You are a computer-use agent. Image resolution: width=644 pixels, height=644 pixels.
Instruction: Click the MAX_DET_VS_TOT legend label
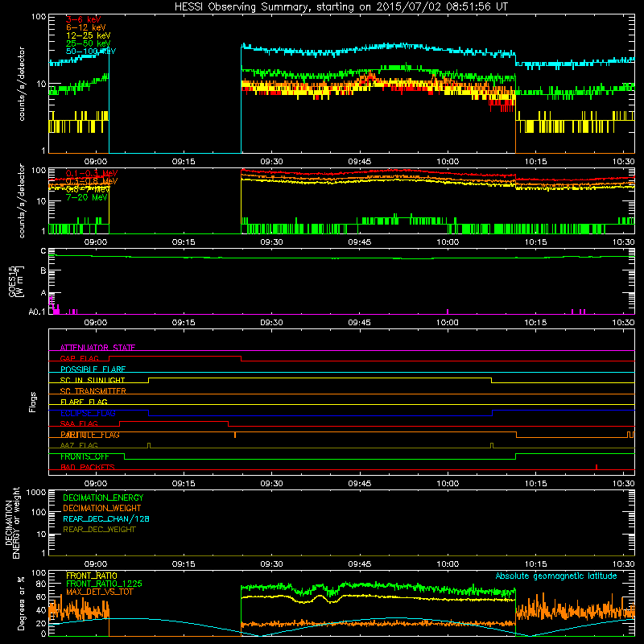tap(100, 592)
